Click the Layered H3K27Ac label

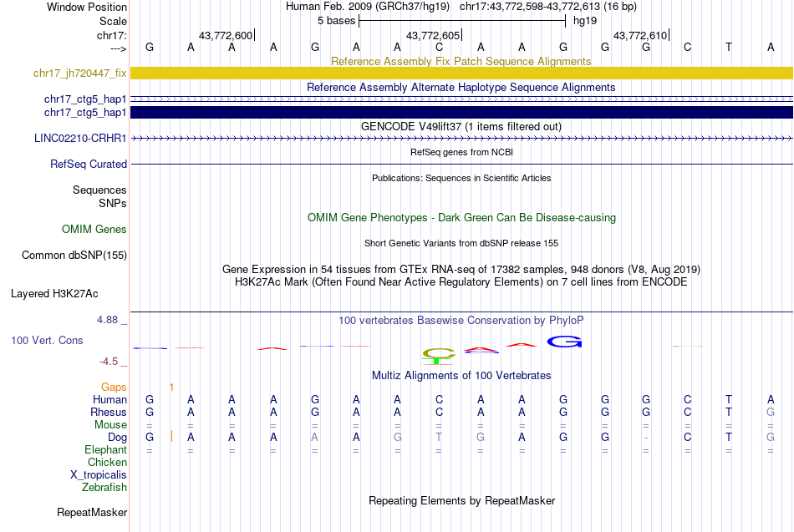(x=54, y=294)
